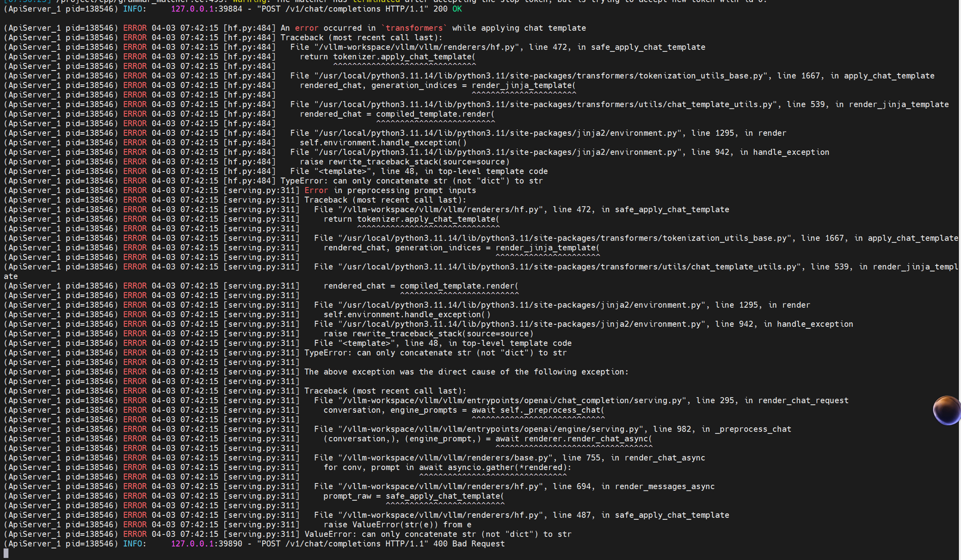
Task: Click the "asyncio.gather(*rendered)" code line
Action: pos(447,467)
